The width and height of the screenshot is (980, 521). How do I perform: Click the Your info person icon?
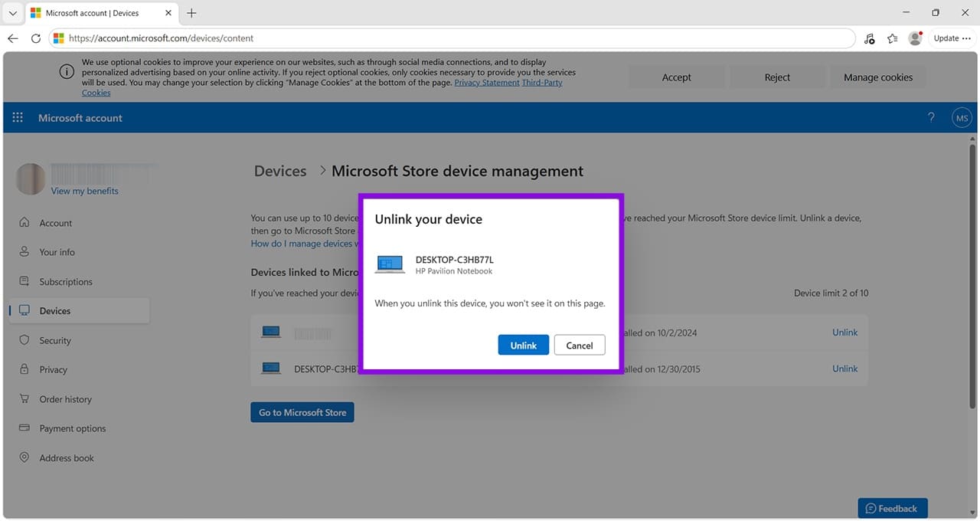tap(24, 251)
